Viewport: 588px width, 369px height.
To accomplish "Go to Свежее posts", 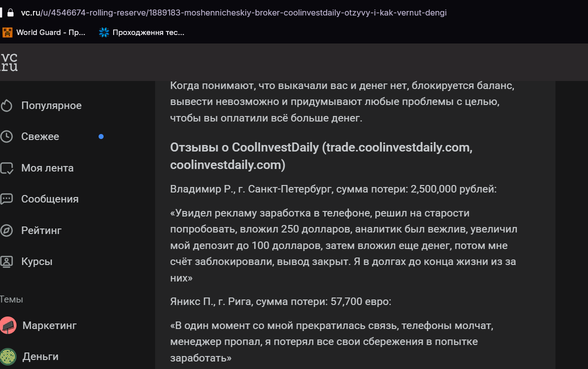I will pos(40,136).
